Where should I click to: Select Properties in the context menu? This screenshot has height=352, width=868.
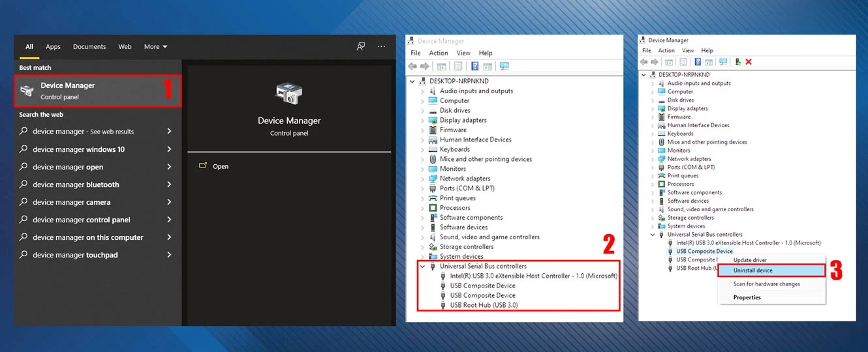[x=747, y=297]
